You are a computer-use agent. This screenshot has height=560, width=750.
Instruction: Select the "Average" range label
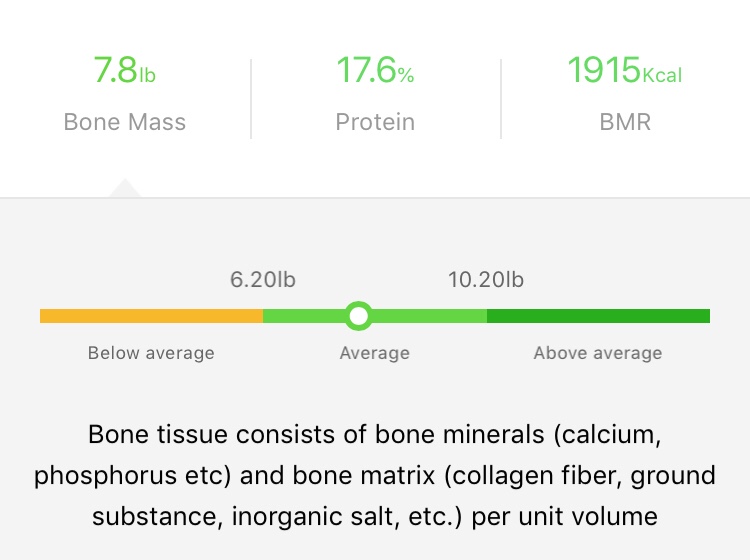click(375, 353)
